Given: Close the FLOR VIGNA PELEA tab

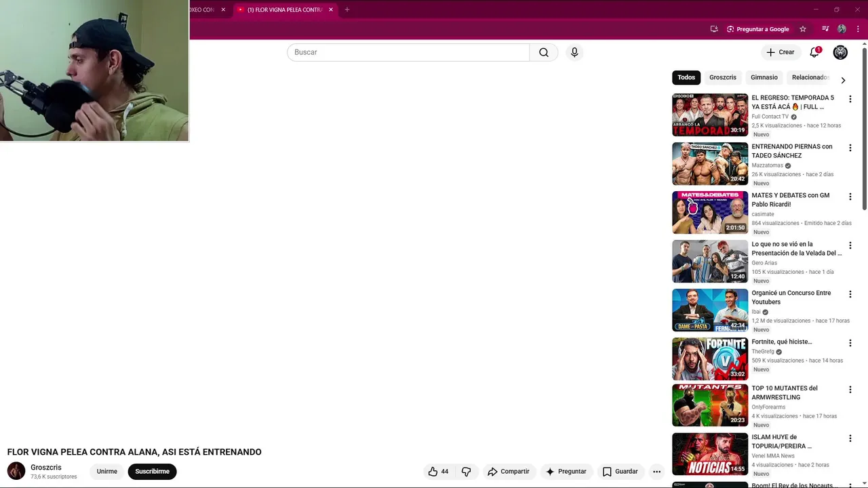Looking at the screenshot, I should point(331,9).
